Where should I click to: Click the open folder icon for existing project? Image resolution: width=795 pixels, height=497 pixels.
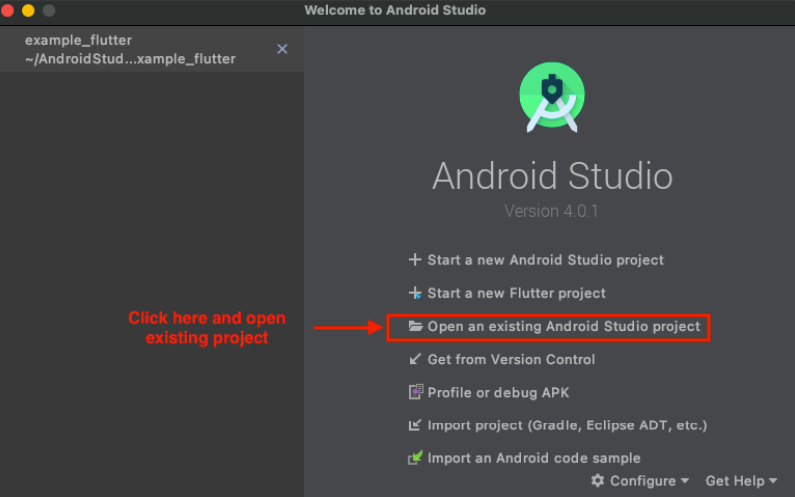415,327
